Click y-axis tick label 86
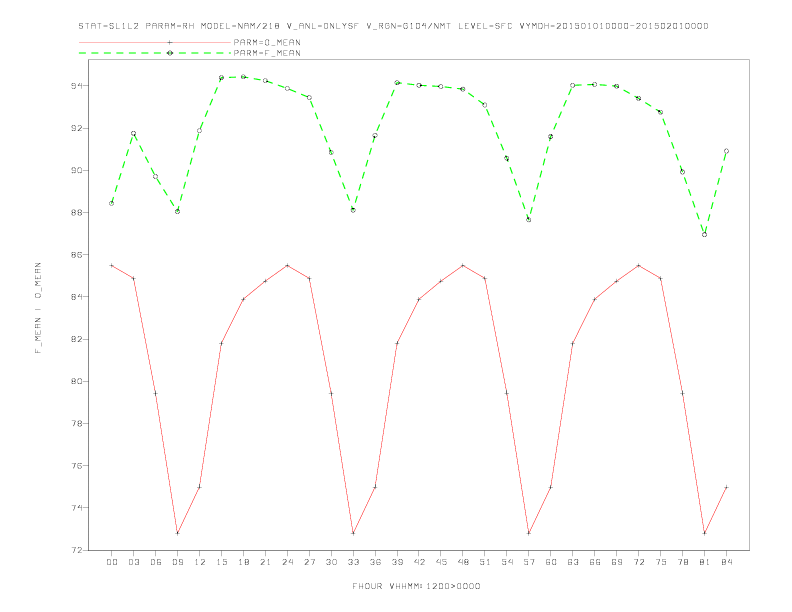 click(x=77, y=254)
